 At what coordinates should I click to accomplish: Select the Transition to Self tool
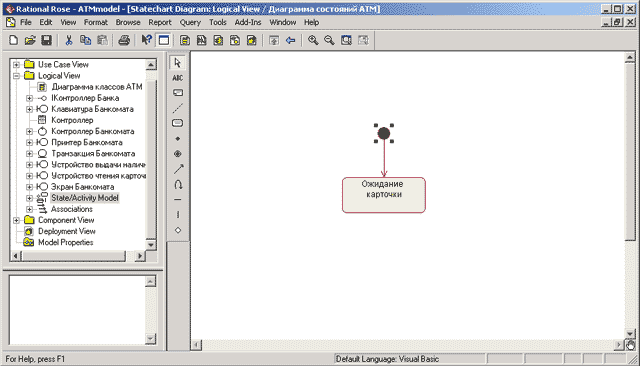point(178,184)
